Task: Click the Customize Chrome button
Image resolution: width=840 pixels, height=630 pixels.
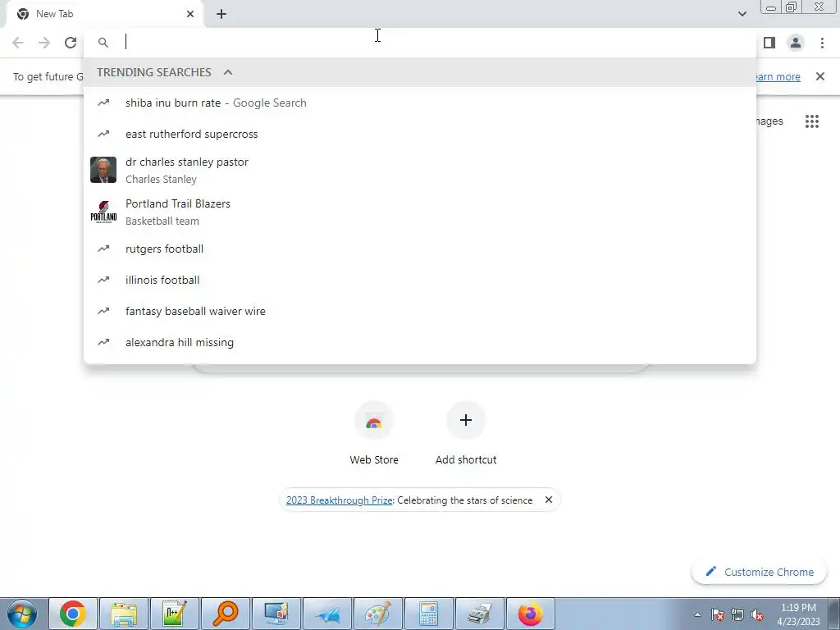Action: [760, 572]
